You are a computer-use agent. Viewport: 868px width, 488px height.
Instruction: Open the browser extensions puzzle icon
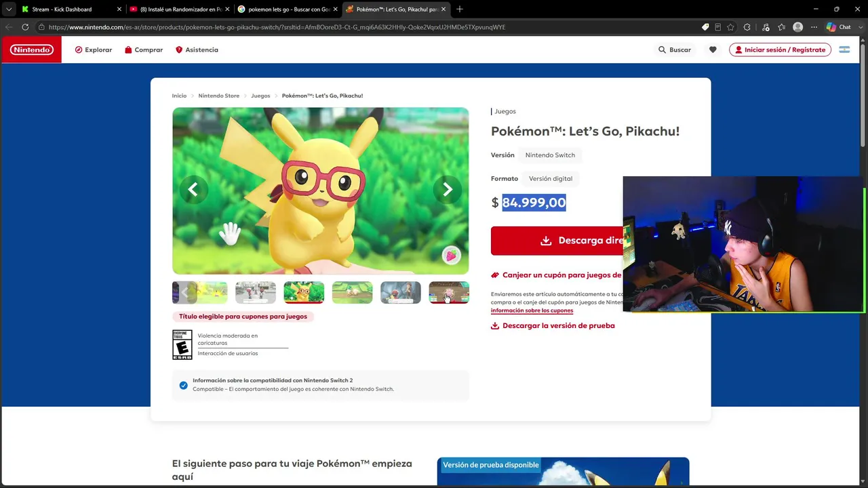747,27
